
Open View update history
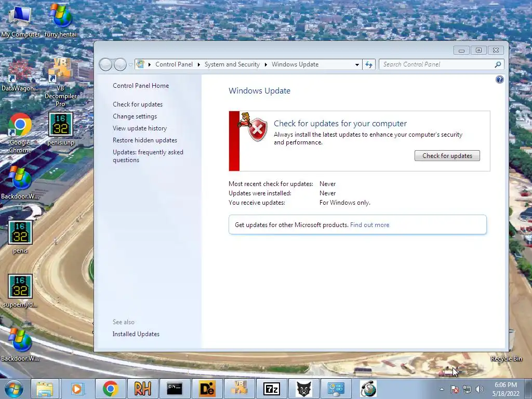pyautogui.click(x=140, y=128)
